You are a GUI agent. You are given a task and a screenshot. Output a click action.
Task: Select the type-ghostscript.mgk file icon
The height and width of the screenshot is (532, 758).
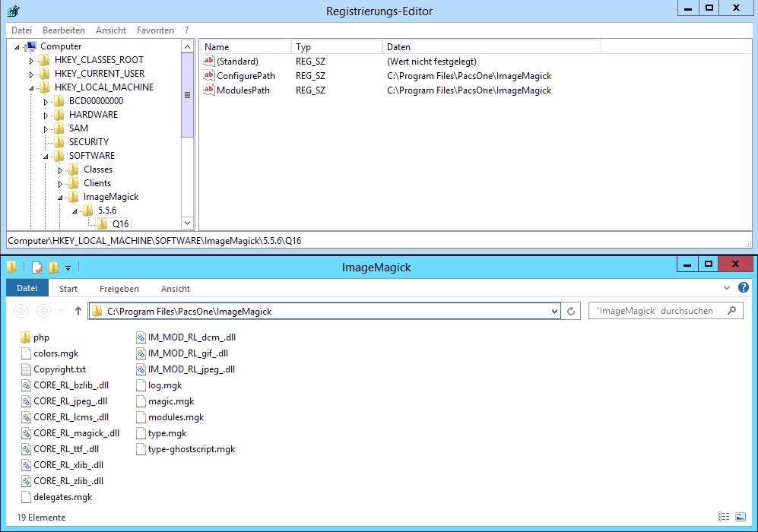point(141,449)
